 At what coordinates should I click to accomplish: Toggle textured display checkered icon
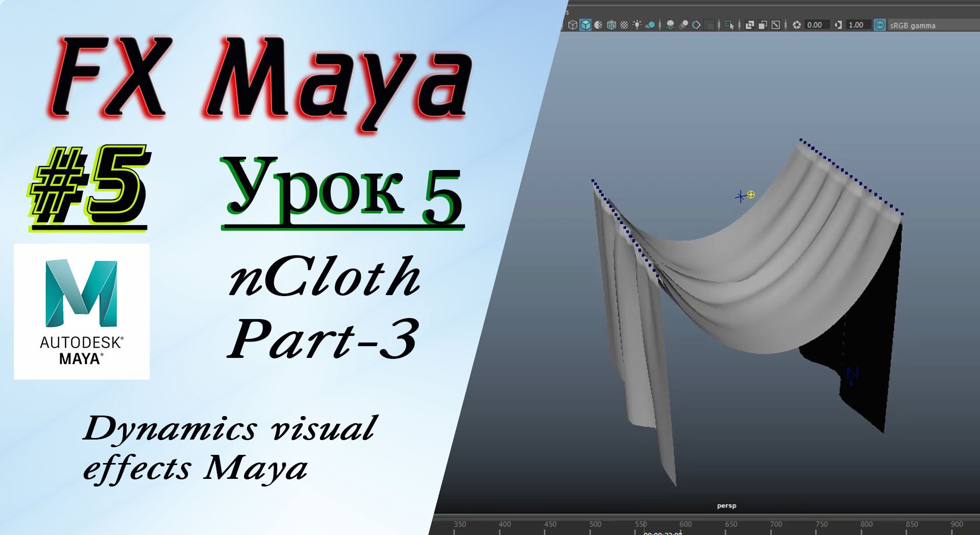tap(624, 25)
